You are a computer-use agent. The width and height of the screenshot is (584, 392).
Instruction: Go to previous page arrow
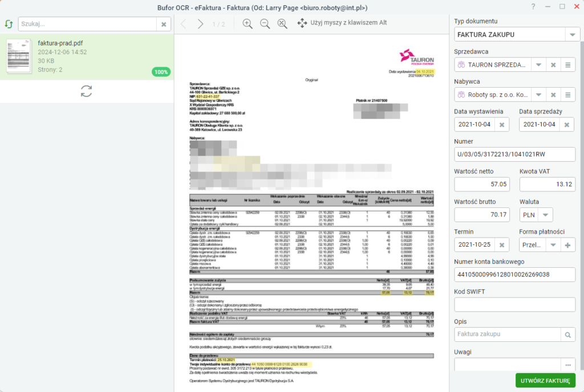[x=184, y=24]
